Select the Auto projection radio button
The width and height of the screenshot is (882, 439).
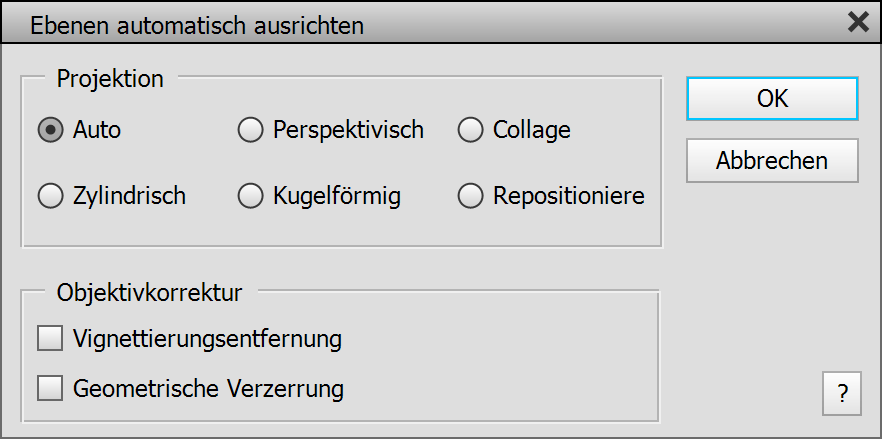(x=50, y=130)
